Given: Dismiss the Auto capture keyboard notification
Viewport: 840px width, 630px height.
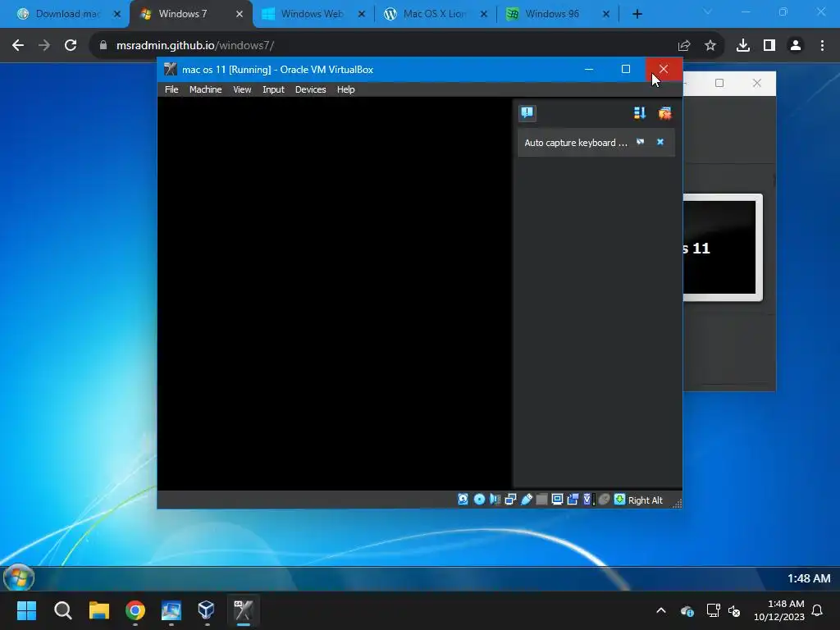Looking at the screenshot, I should 660,142.
